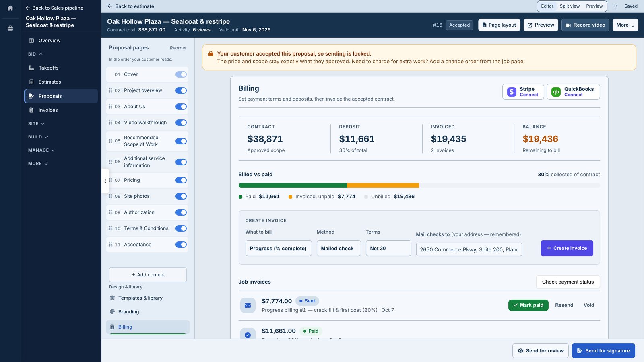Click the QuickBooks logo icon
The width and height of the screenshot is (644, 362).
(x=556, y=92)
